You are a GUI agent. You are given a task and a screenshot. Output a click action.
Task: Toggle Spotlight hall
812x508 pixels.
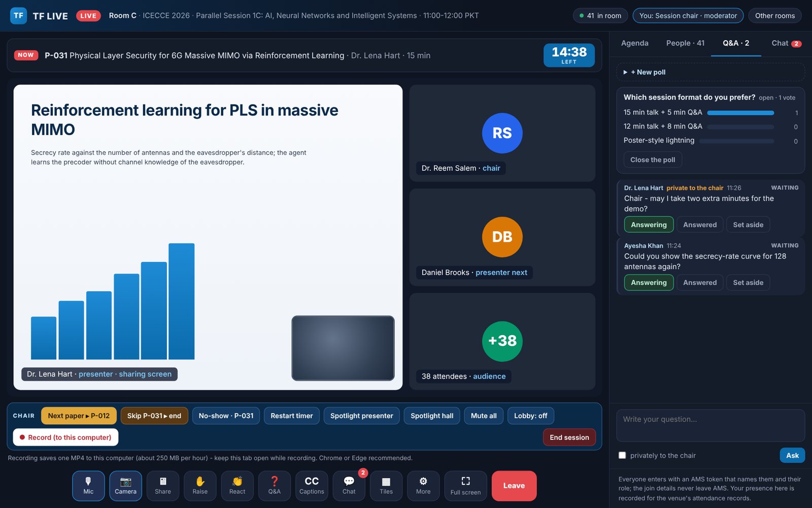(x=432, y=416)
